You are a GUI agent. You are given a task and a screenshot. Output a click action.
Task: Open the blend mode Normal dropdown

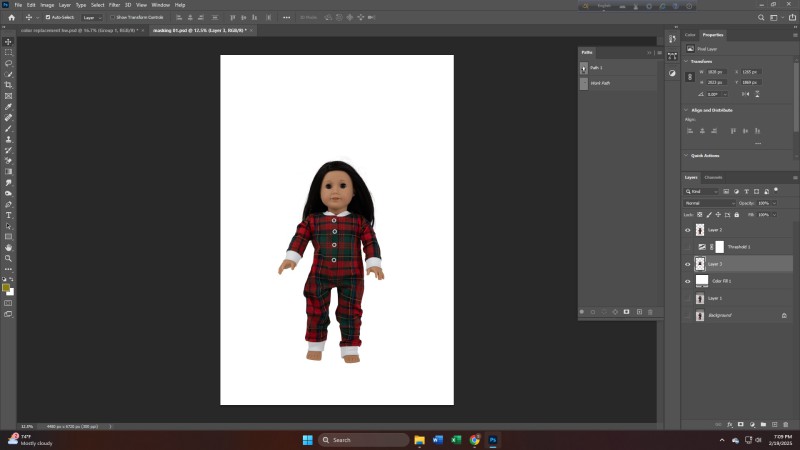[708, 203]
